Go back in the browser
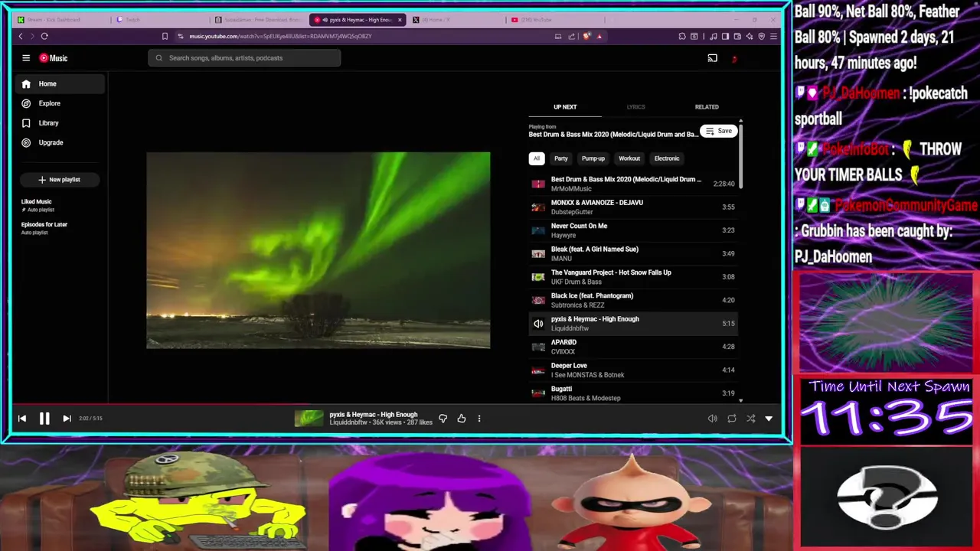980x551 pixels. [21, 36]
